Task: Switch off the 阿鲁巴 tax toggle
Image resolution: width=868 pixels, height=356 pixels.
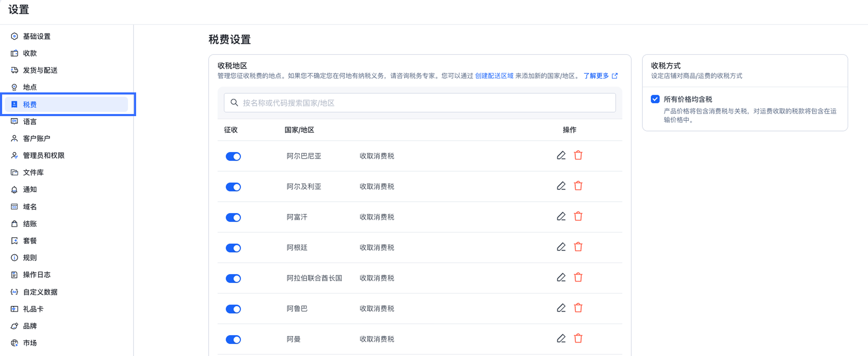Action: (x=233, y=309)
